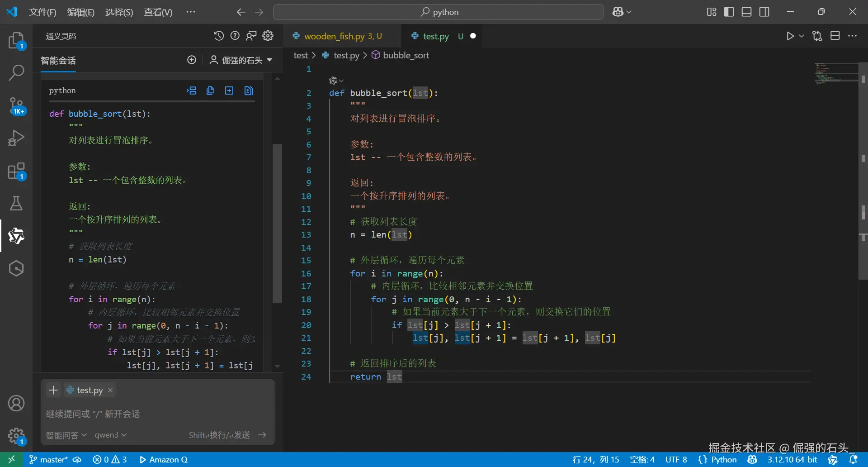Insert generated code at cursor icon
Image resolution: width=868 pixels, height=467 pixels.
coord(191,91)
